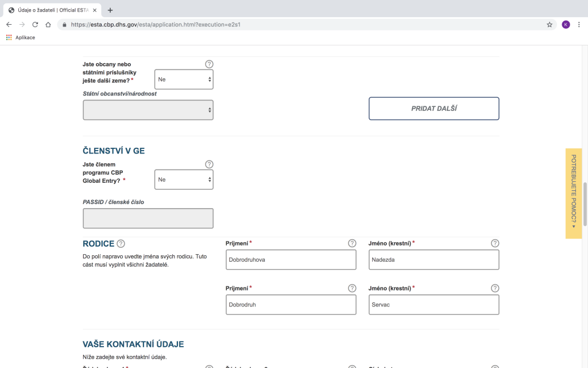Click the surname field containing Dobrodruhova

291,259
